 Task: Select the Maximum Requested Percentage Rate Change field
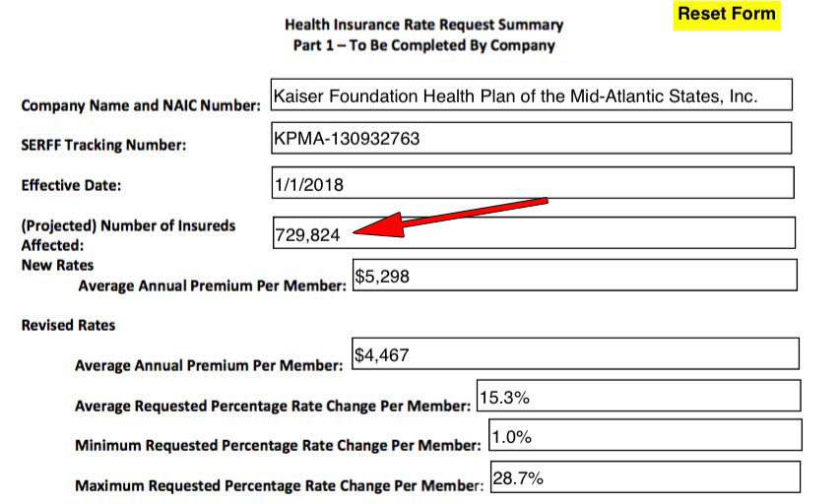(x=644, y=478)
